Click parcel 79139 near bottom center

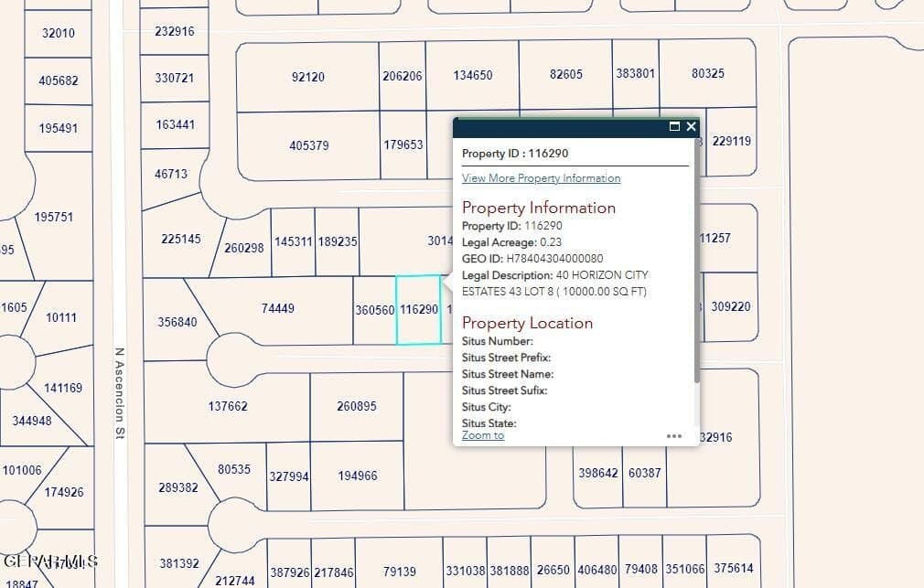pyautogui.click(x=401, y=571)
